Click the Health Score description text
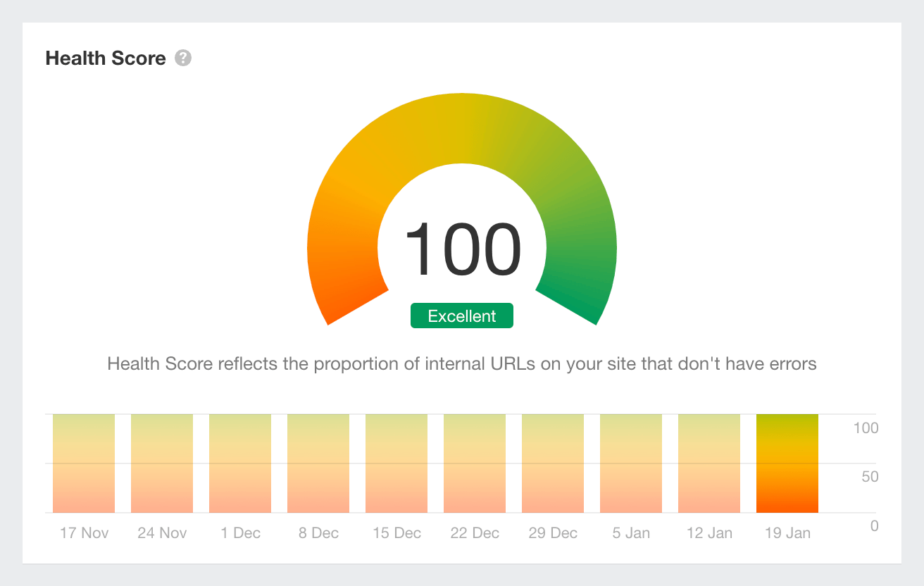Viewport: 924px width, 586px height. coord(461,364)
